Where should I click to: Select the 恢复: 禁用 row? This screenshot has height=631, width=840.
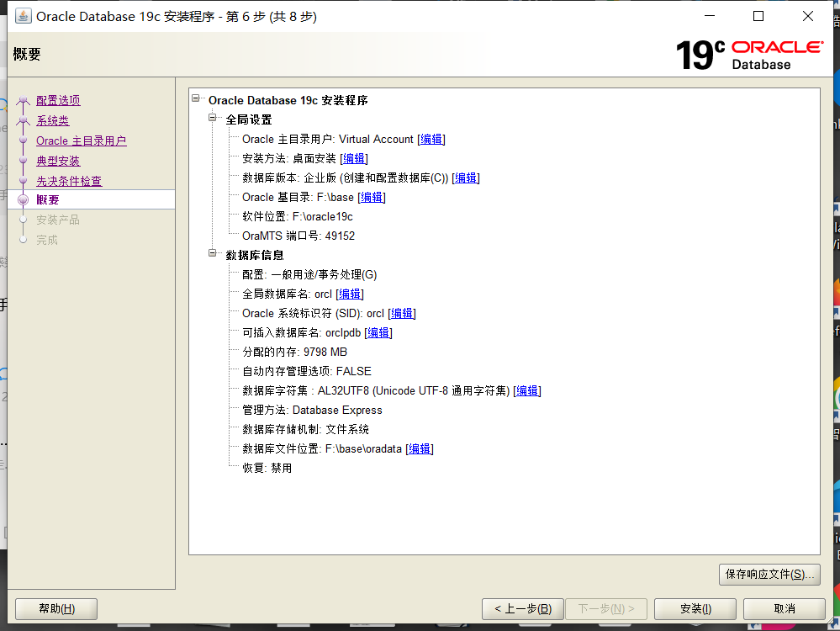[x=267, y=468]
